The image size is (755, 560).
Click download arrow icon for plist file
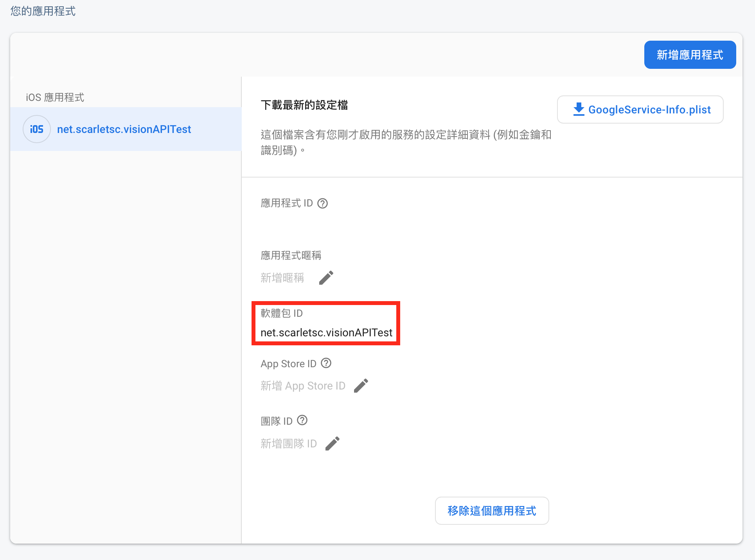579,109
